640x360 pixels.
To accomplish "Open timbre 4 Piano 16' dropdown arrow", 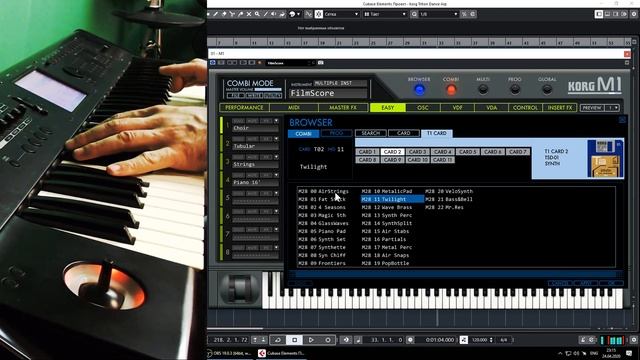I will [276, 175].
